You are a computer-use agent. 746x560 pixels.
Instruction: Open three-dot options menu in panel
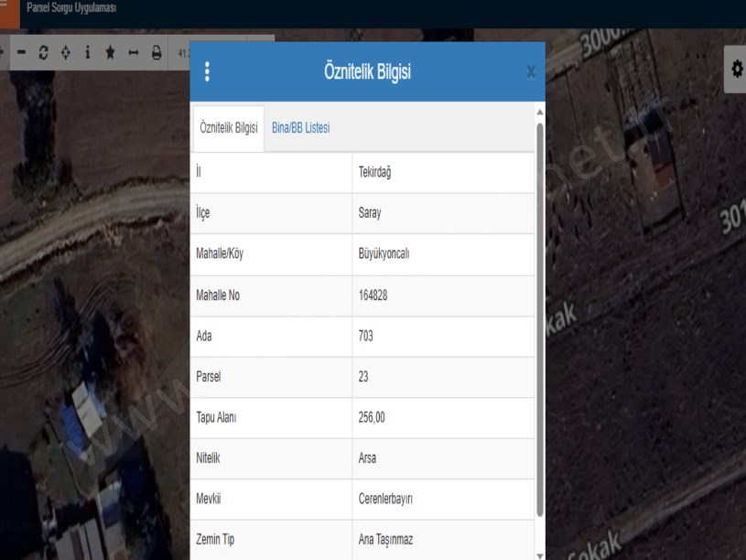click(x=207, y=72)
